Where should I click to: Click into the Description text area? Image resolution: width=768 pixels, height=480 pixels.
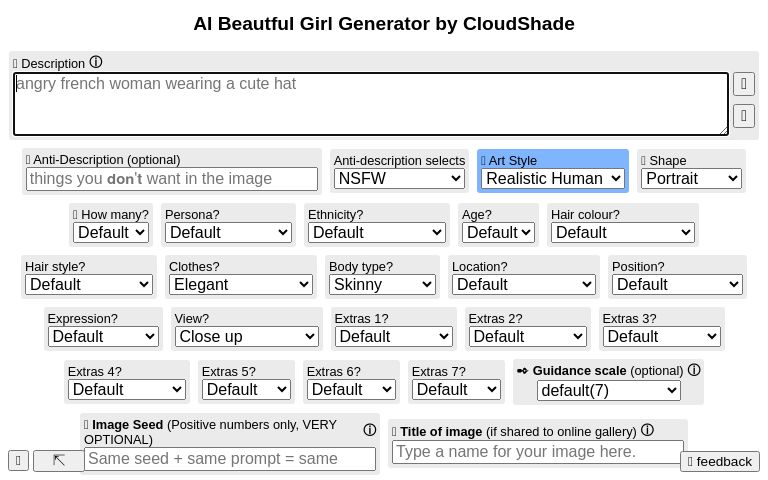pos(370,104)
